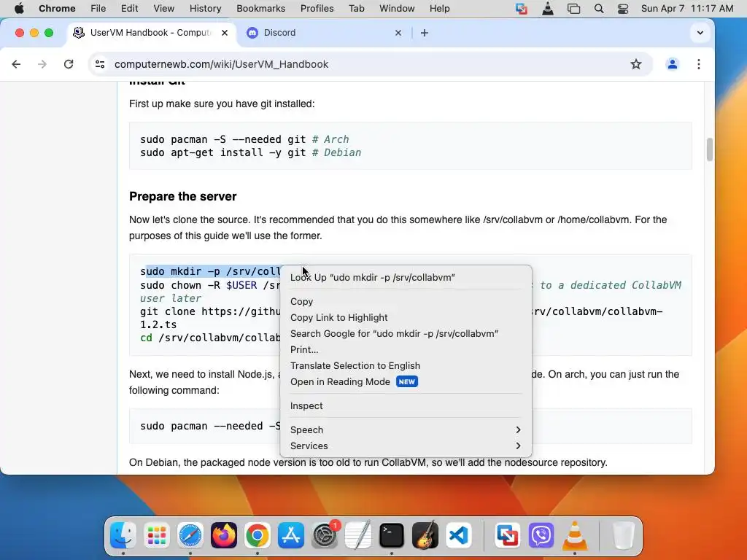Screen dimensions: 747x560
Task: Reload the UserVM Handbook page
Action: 69,64
